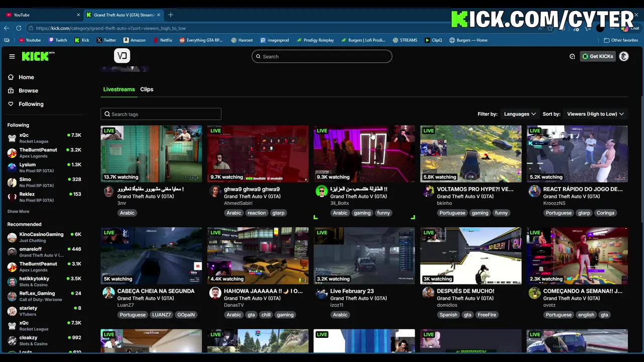Select the GOpaiN tag
Screen dimensions: 644x362
[186, 315]
